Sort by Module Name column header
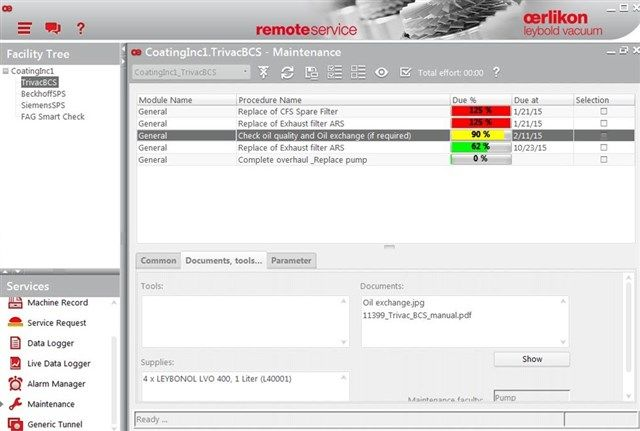 pos(187,100)
